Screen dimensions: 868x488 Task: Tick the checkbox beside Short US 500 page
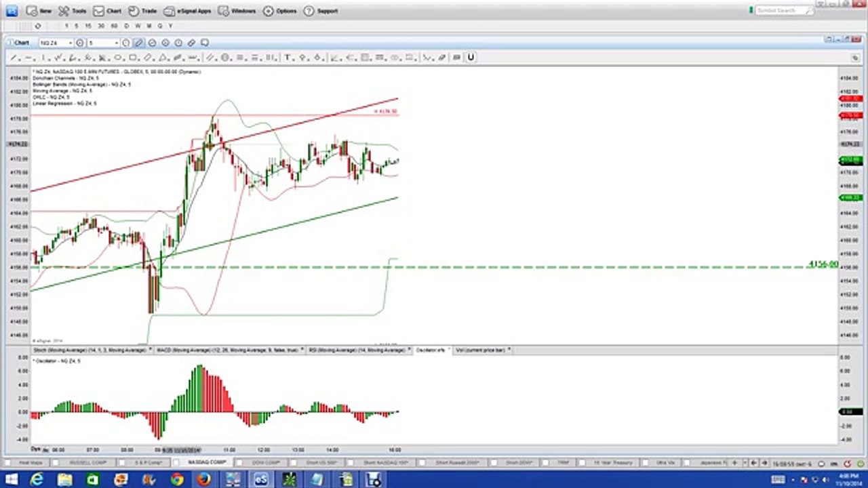click(x=294, y=462)
